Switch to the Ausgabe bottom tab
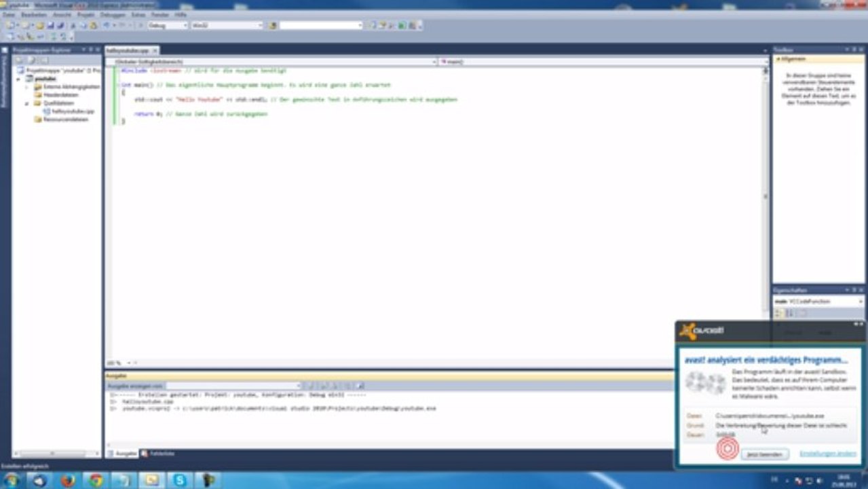The width and height of the screenshot is (868, 489). (x=122, y=453)
